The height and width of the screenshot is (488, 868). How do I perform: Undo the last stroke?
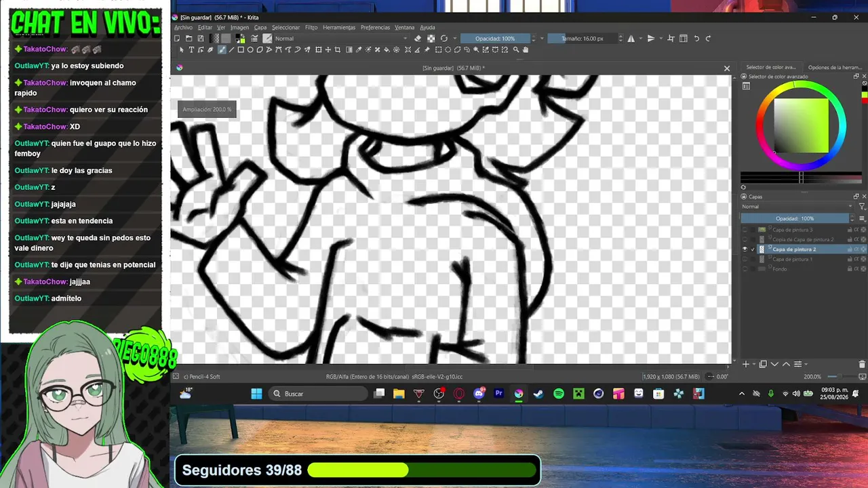[x=696, y=39]
